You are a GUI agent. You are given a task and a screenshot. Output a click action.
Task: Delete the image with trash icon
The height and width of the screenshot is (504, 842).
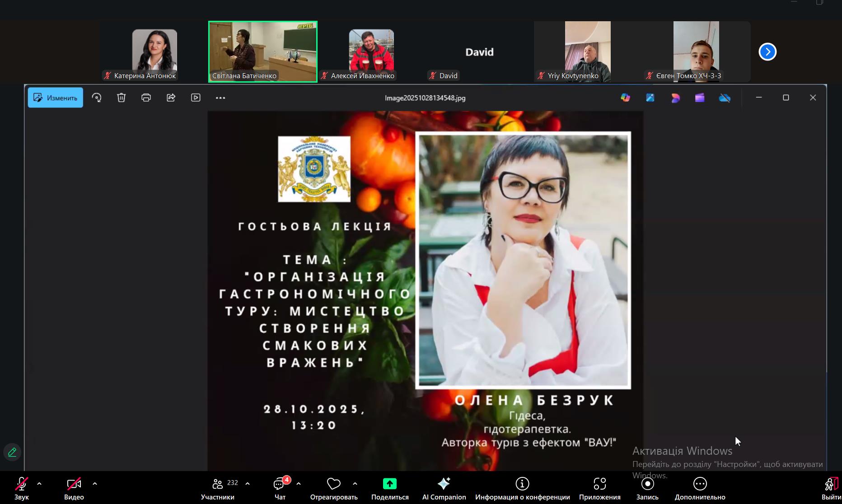(121, 98)
